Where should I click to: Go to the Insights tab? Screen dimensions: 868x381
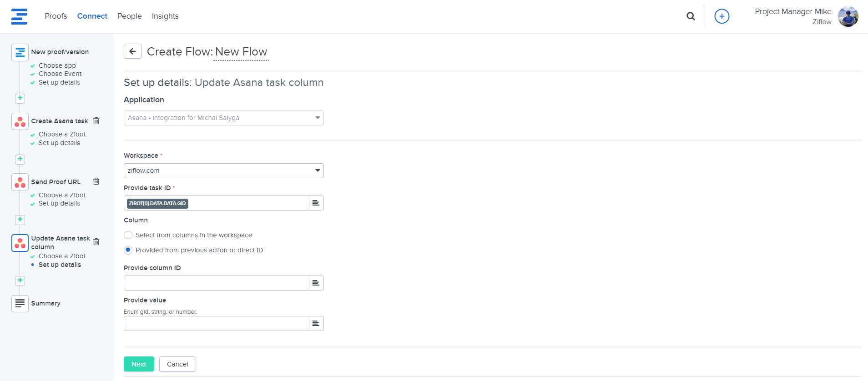[x=165, y=16]
